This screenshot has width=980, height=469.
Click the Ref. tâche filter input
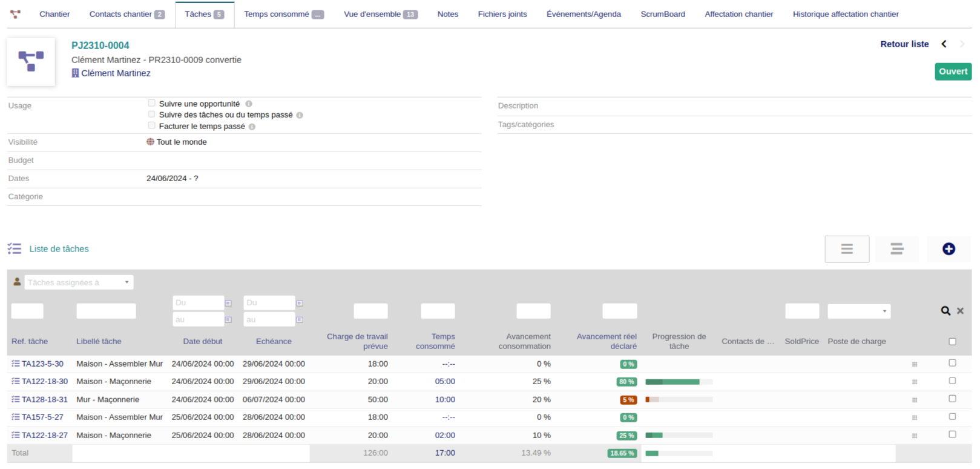27,311
